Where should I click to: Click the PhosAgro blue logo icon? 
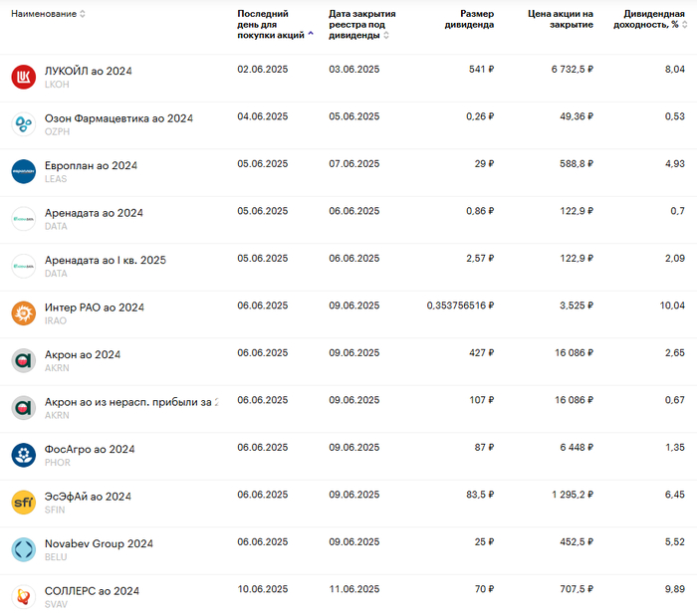tap(23, 455)
